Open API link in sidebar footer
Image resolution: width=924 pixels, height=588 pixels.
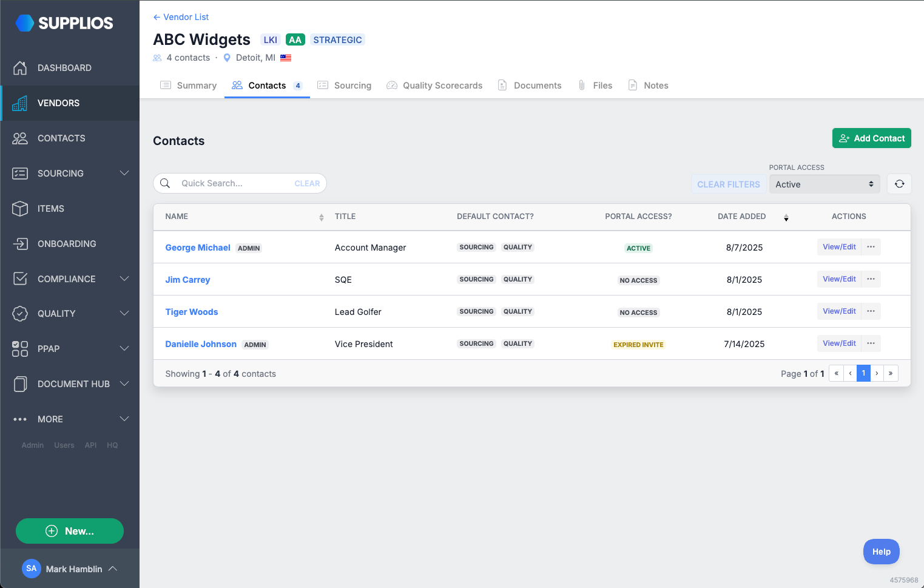[x=90, y=445]
